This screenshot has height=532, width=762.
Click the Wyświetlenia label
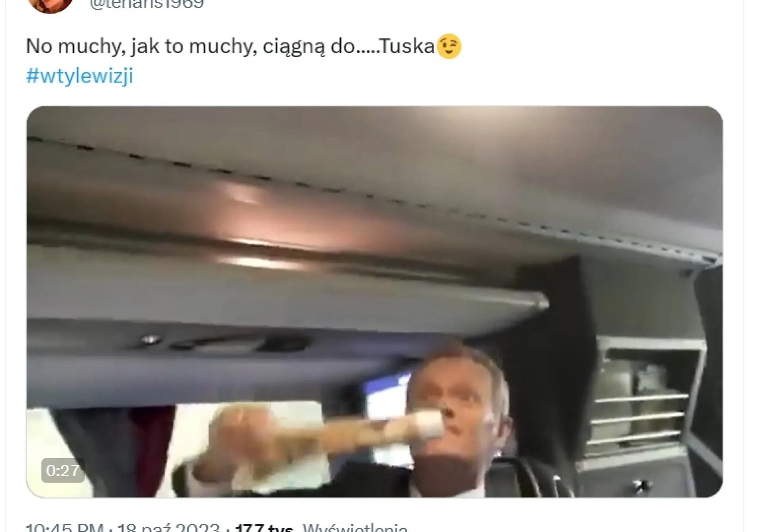(x=355, y=528)
